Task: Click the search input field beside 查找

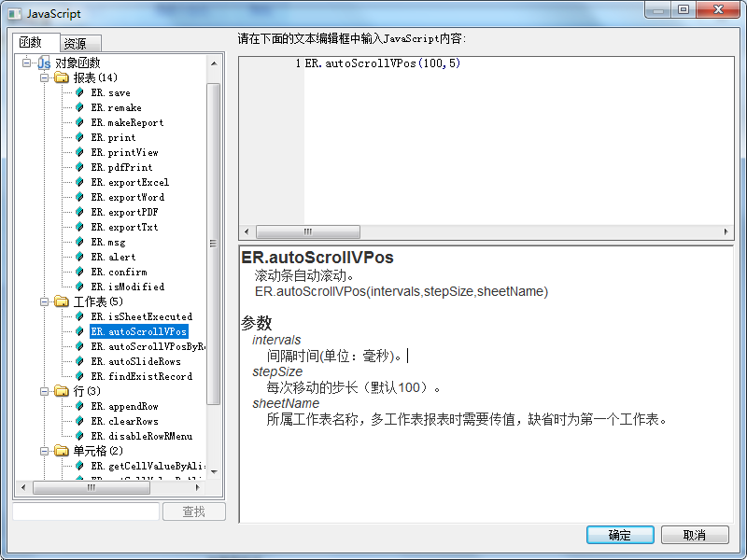Action: pos(86,511)
